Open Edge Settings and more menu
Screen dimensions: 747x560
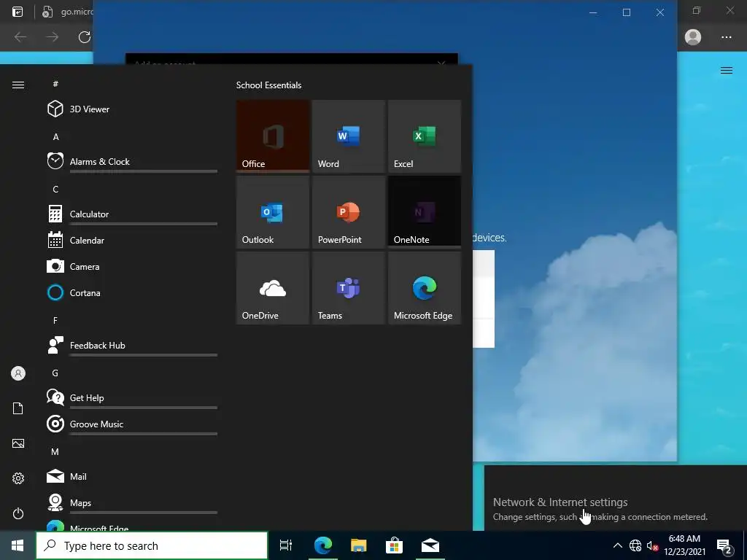pos(726,36)
